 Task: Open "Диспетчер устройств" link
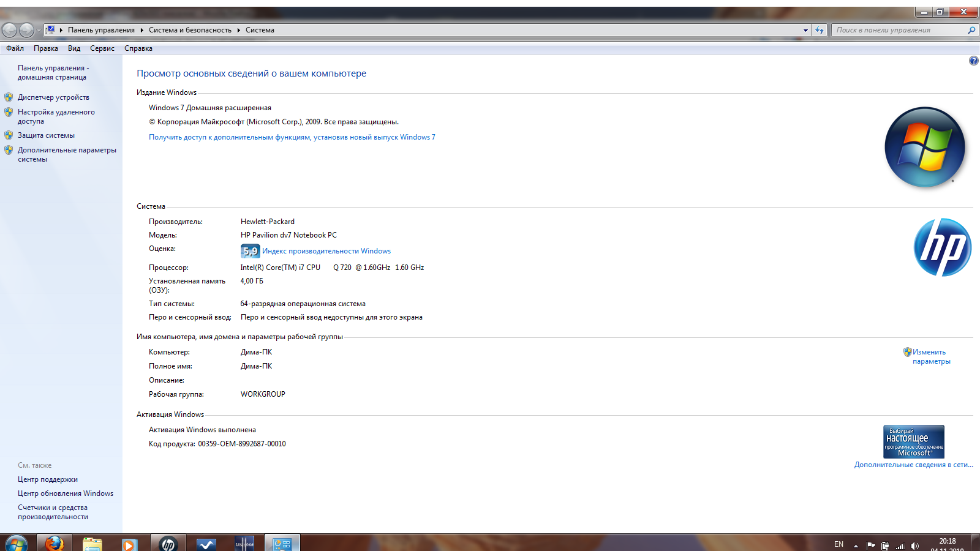click(x=53, y=97)
